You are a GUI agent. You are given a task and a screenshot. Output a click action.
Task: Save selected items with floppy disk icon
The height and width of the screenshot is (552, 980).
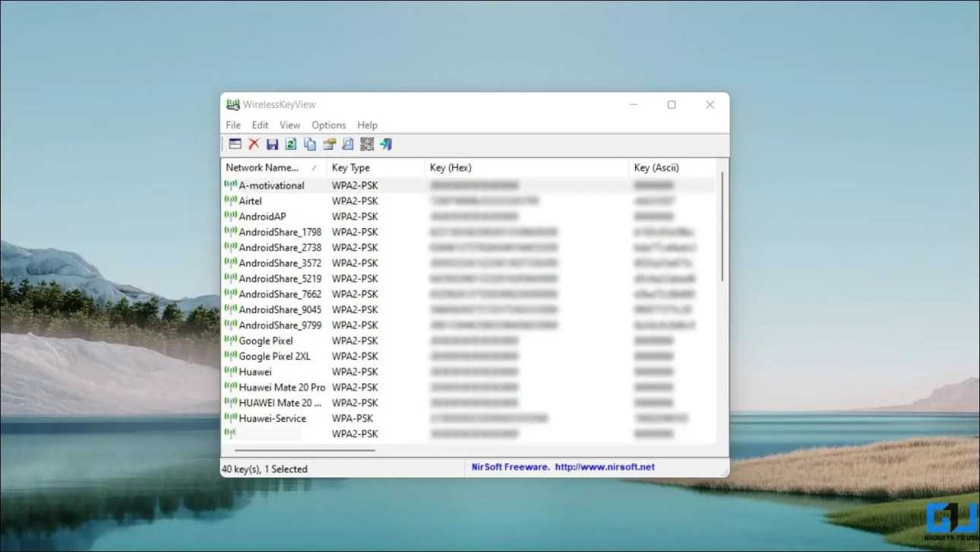272,144
